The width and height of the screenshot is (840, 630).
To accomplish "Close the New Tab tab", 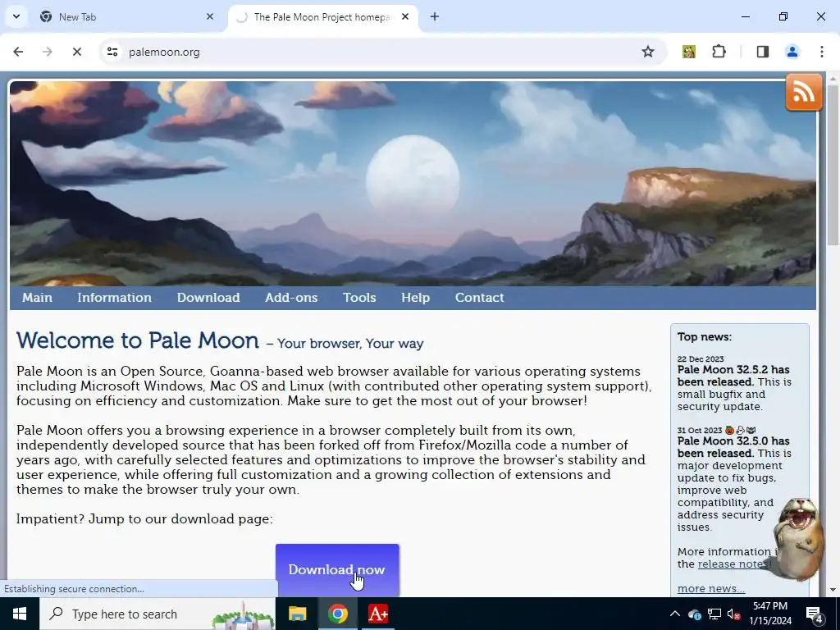I will coord(209,16).
